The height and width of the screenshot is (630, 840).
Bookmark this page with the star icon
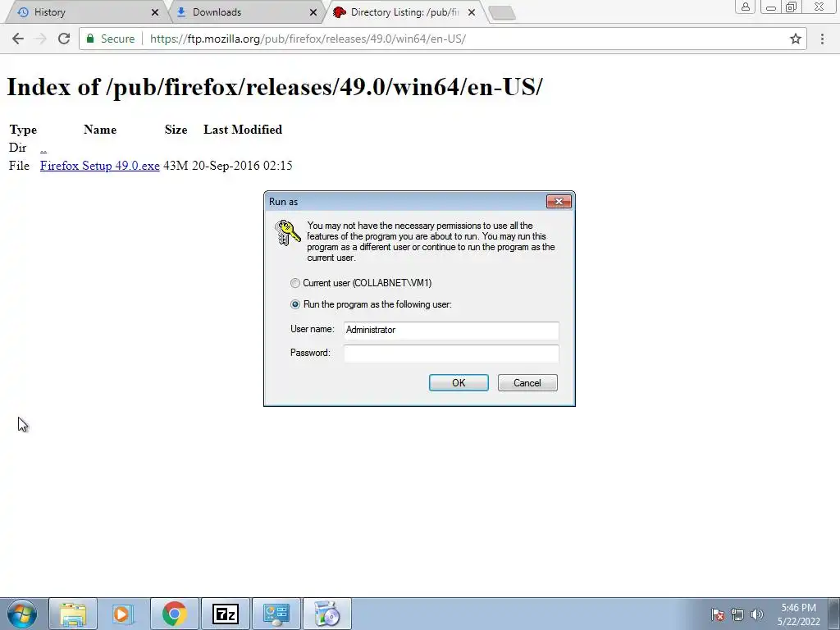click(796, 39)
